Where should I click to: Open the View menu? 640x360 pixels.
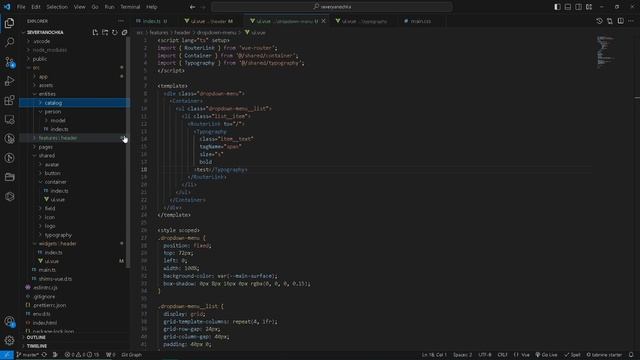pyautogui.click(x=80, y=7)
